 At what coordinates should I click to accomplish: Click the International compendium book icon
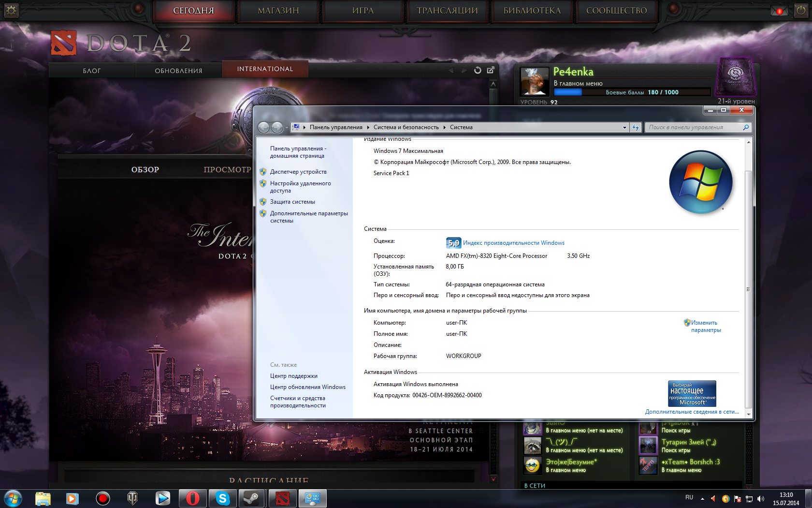click(x=735, y=76)
